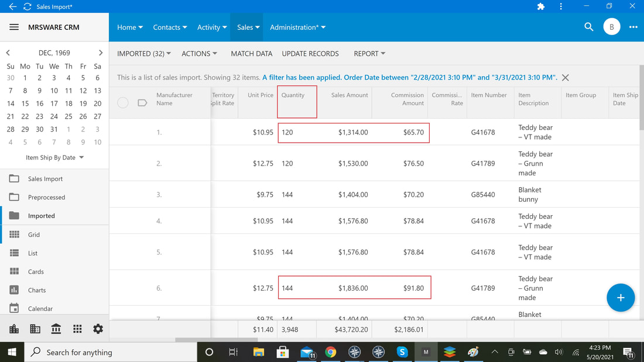Expand the Item Ship By Date selector

(x=54, y=157)
